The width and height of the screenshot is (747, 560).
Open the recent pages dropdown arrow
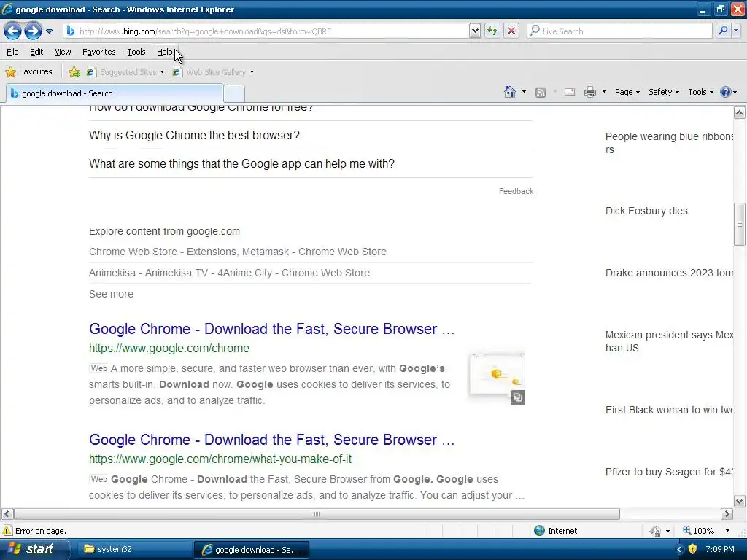(49, 31)
